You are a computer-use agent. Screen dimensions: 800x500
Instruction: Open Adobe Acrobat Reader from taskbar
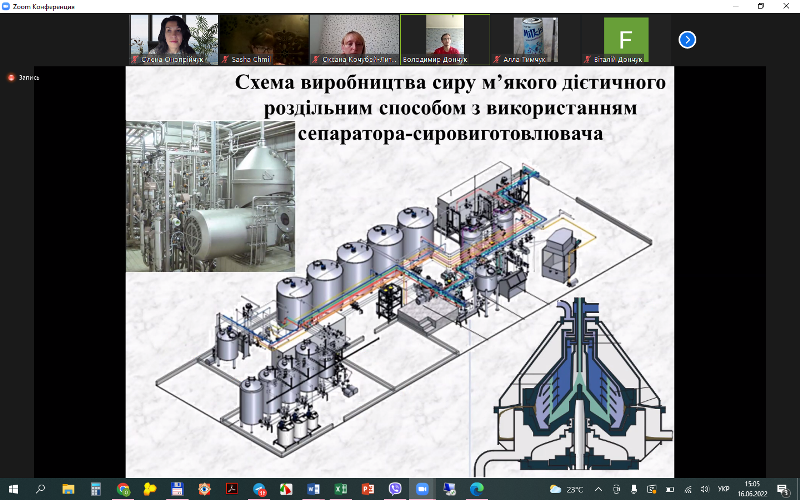tap(232, 489)
